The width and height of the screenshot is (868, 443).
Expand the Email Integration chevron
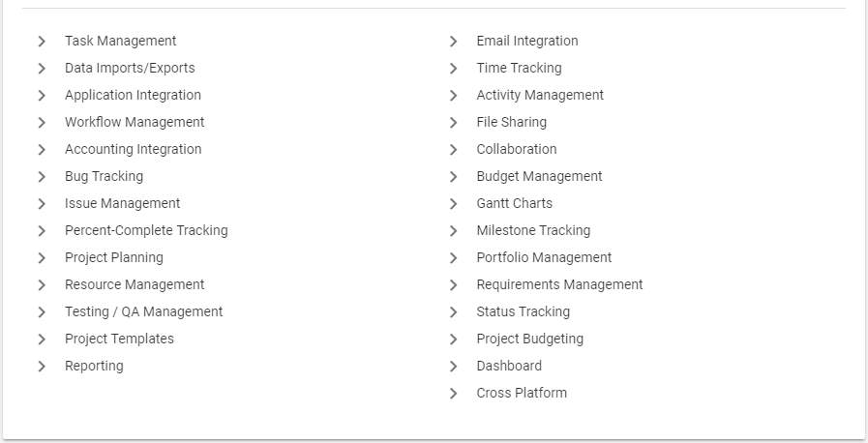[454, 42]
